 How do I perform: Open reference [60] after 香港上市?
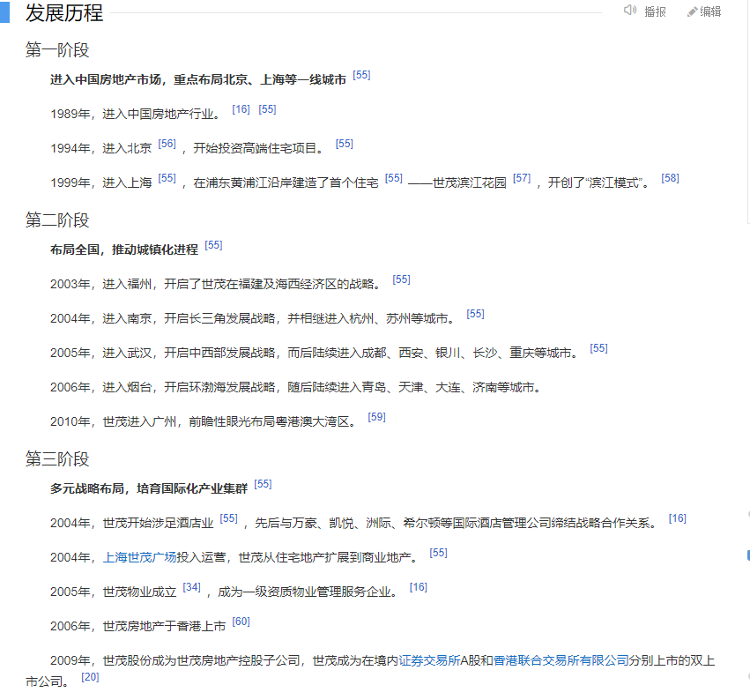pyautogui.click(x=241, y=622)
